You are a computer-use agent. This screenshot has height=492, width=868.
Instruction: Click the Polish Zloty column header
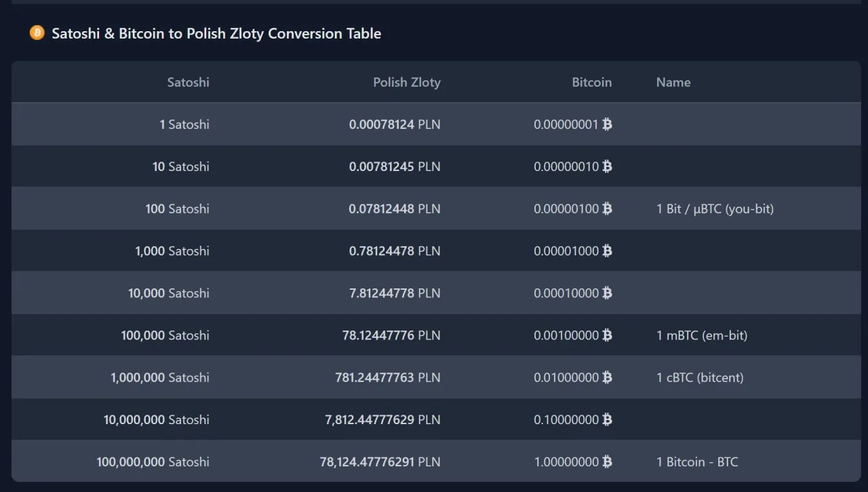click(407, 82)
